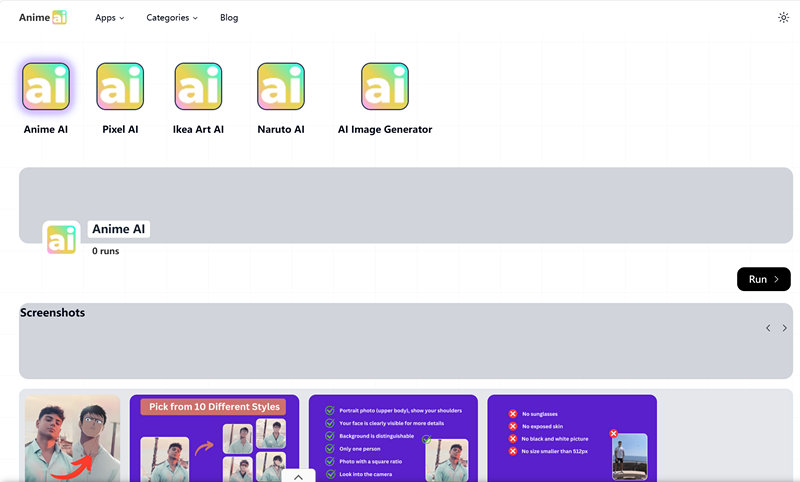Click the Anime AI logo in header
Screen dimensions: 800x482
pyautogui.click(x=43, y=17)
